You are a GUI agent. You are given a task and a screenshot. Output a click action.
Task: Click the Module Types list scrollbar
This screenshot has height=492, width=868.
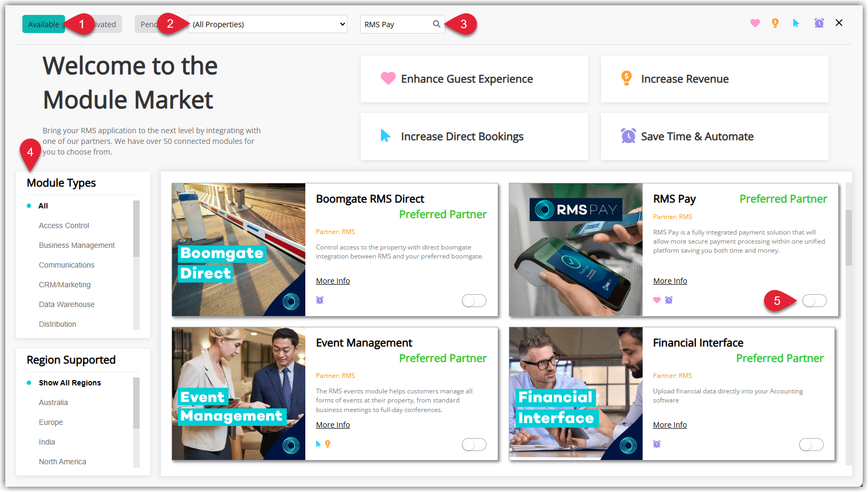(x=136, y=229)
